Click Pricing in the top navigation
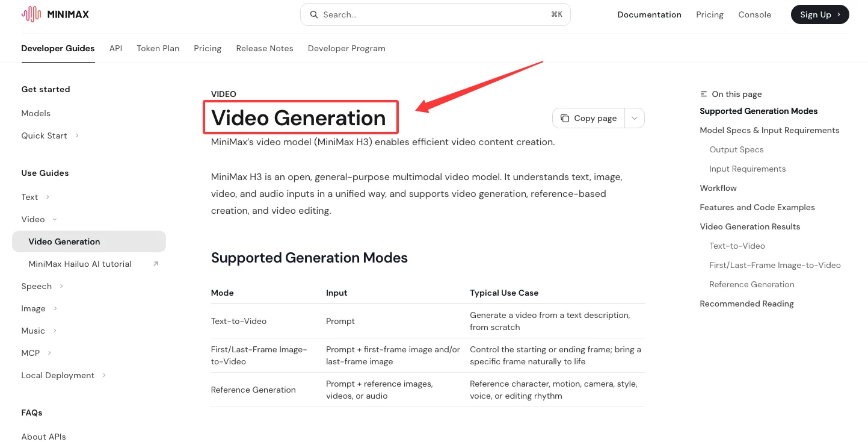 (x=710, y=14)
